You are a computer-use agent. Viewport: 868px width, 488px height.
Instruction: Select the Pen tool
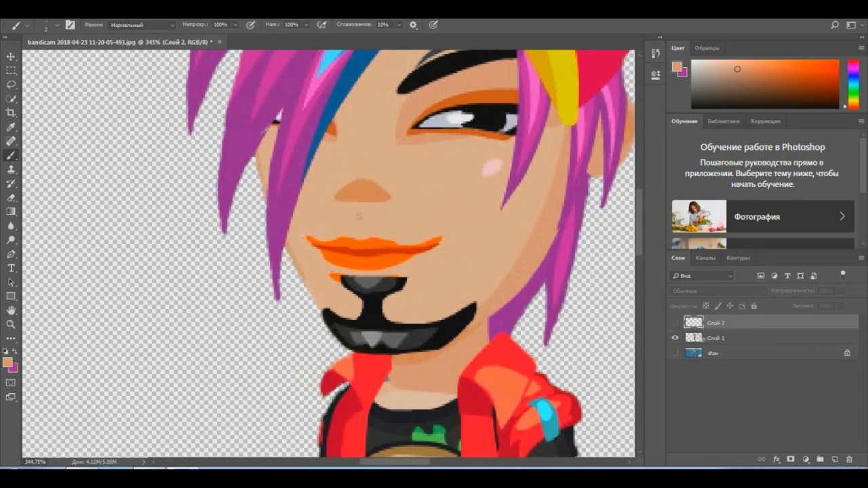(x=11, y=254)
